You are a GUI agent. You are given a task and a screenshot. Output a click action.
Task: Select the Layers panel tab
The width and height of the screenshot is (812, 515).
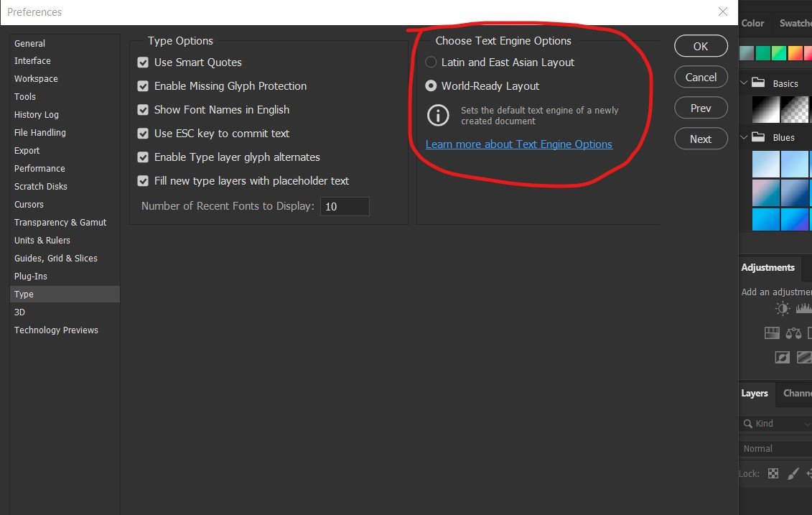pos(755,393)
